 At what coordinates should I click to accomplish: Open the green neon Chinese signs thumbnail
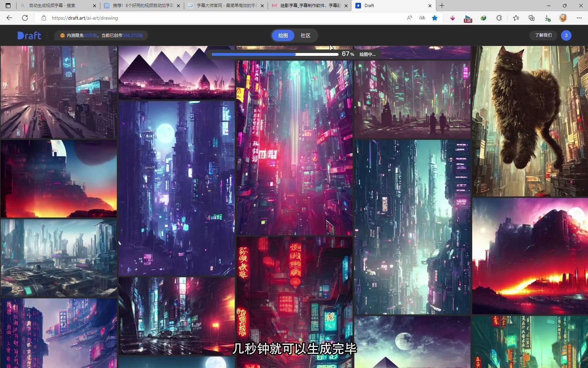pyautogui.click(x=530, y=342)
